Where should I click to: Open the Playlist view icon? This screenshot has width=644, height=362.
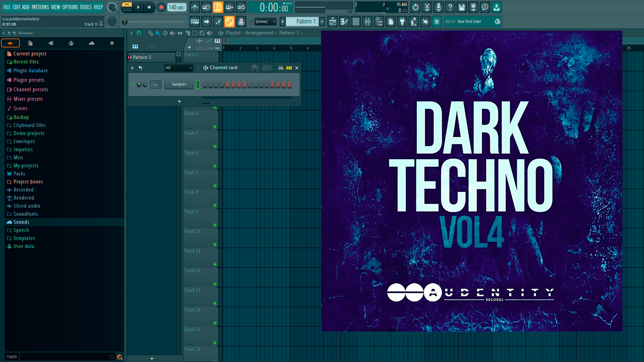click(x=333, y=21)
